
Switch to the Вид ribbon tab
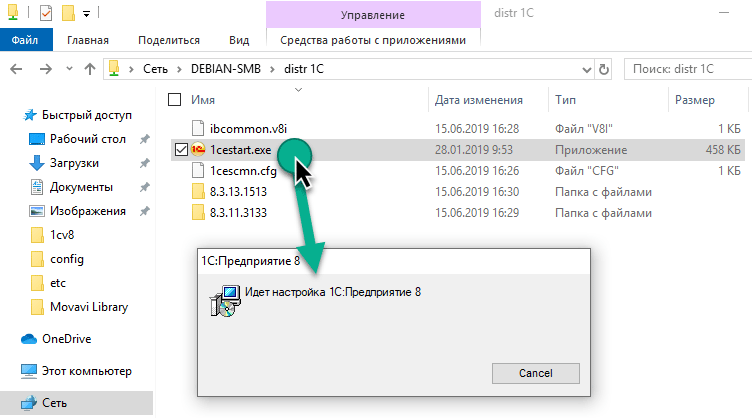pos(239,40)
